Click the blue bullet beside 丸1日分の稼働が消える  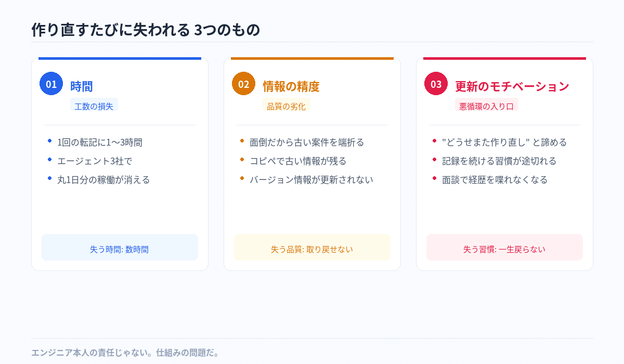[x=49, y=178]
